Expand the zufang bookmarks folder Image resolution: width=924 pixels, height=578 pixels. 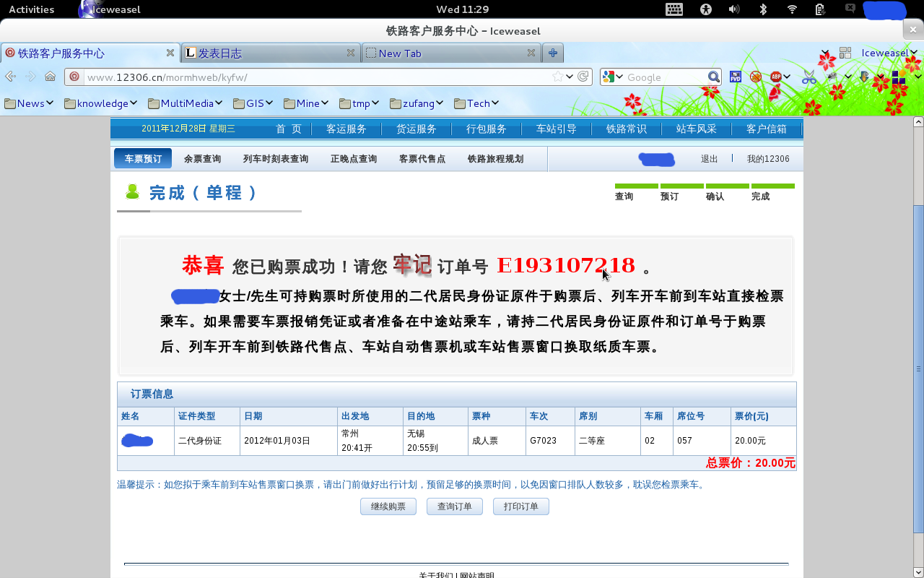pos(416,103)
